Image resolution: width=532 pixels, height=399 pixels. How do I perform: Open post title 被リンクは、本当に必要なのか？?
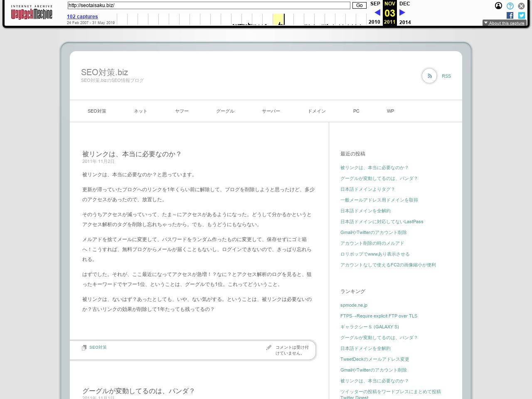click(132, 154)
